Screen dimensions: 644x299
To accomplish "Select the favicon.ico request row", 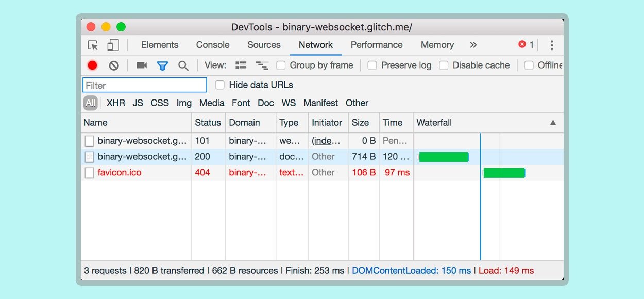I will 120,173.
